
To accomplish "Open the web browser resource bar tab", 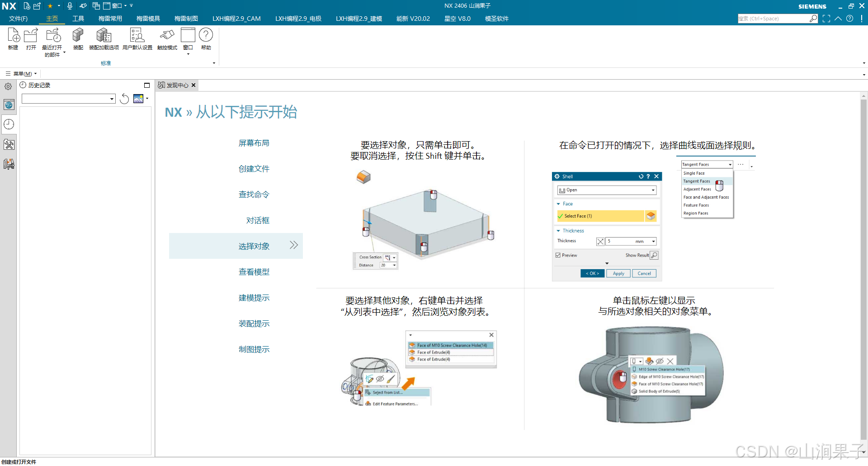I will point(9,105).
